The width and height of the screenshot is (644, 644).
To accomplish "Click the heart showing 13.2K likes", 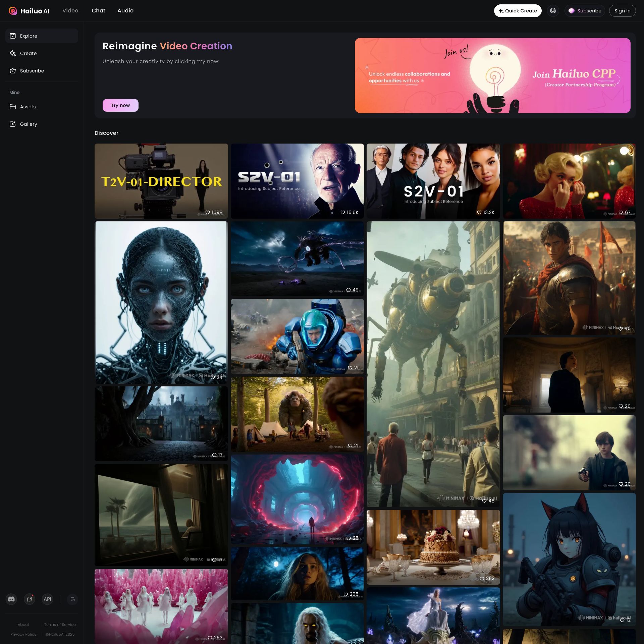I will (479, 212).
